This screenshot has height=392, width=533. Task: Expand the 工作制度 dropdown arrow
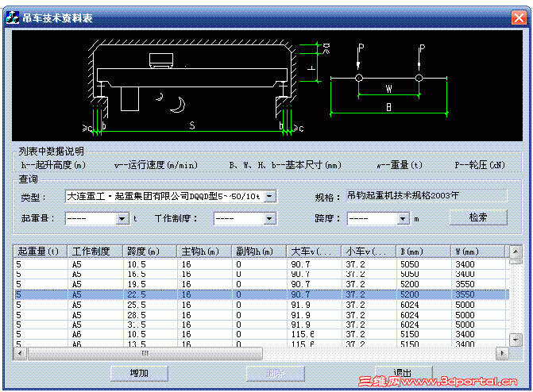(x=269, y=219)
